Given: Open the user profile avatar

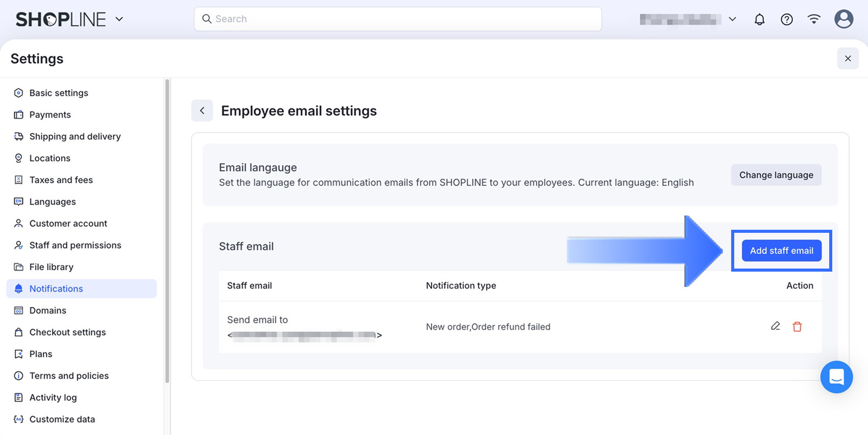Looking at the screenshot, I should point(843,19).
